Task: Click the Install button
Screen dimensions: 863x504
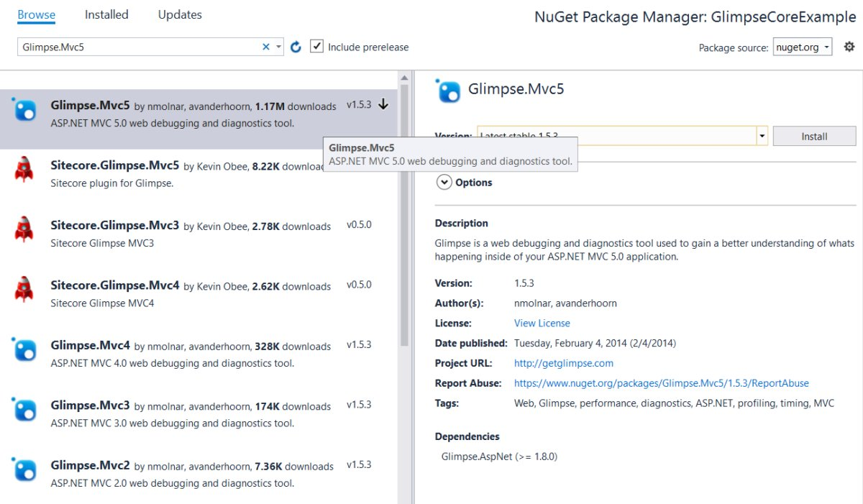Action: [x=814, y=136]
